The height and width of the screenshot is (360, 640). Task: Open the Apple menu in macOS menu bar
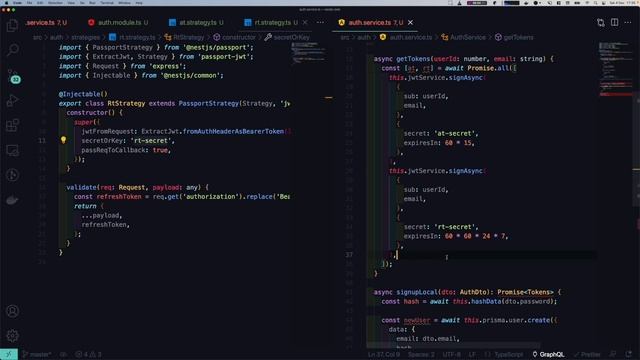click(6, 3)
